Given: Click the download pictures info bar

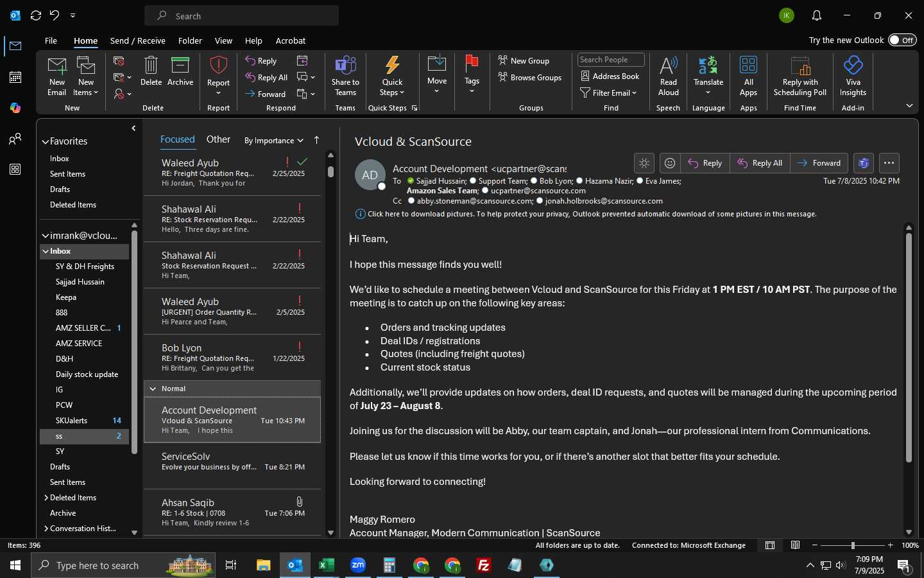Looking at the screenshot, I should pyautogui.click(x=586, y=214).
